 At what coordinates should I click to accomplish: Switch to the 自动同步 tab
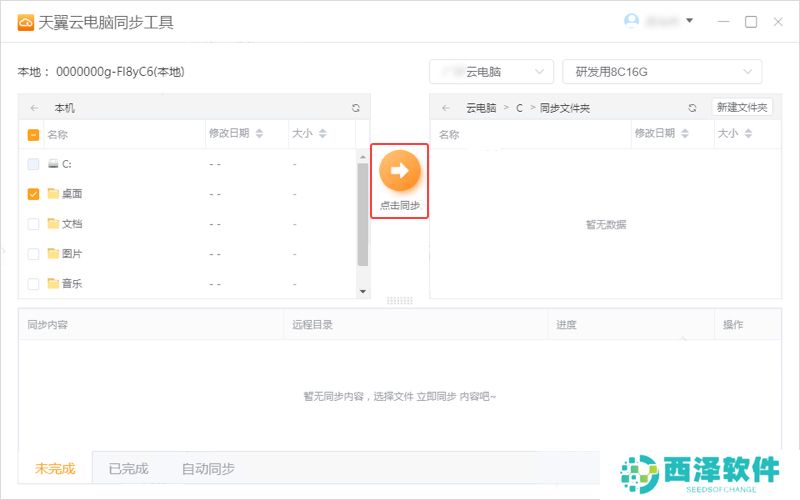click(x=208, y=468)
